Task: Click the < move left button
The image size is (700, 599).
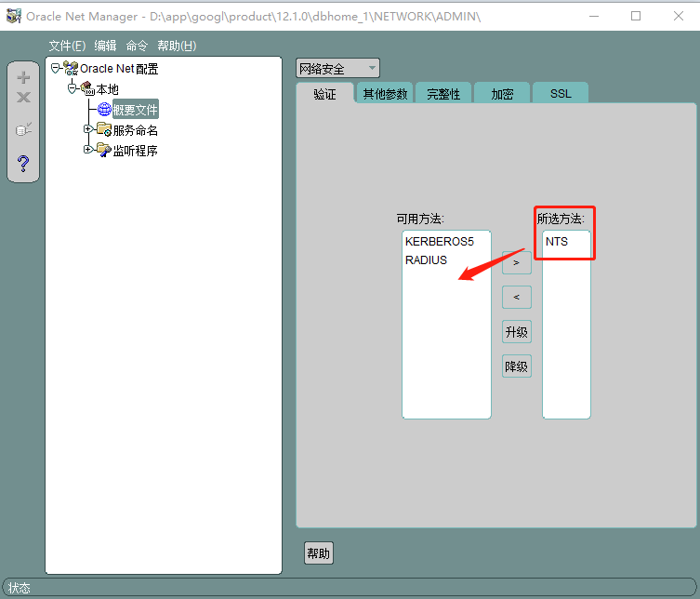Action: (517, 297)
